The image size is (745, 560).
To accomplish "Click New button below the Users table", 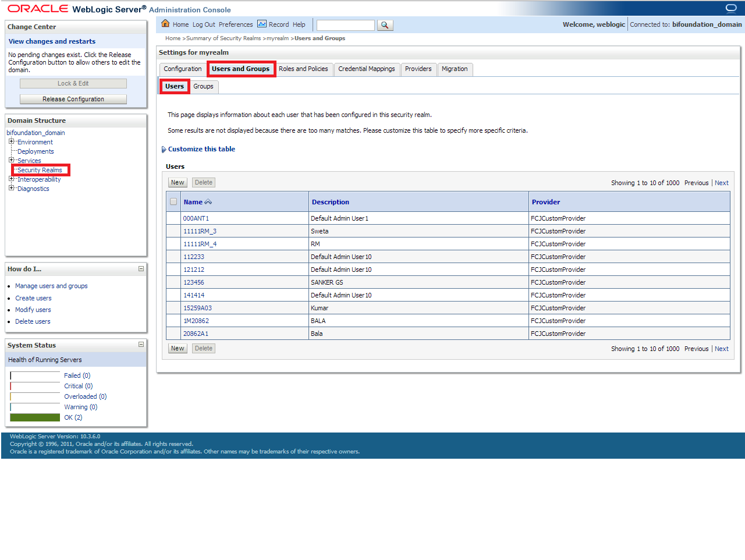I will click(x=178, y=348).
